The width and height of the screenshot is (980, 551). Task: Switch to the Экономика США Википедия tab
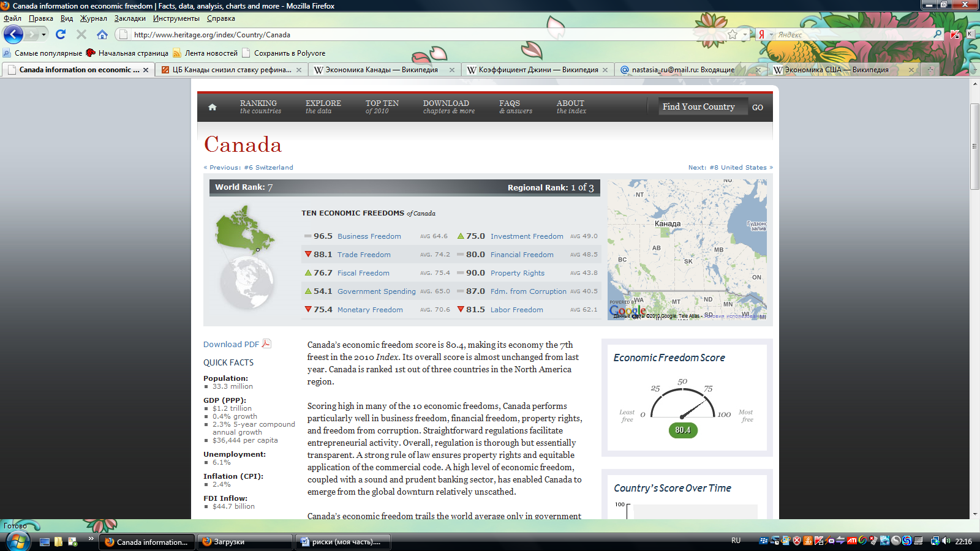coord(843,70)
